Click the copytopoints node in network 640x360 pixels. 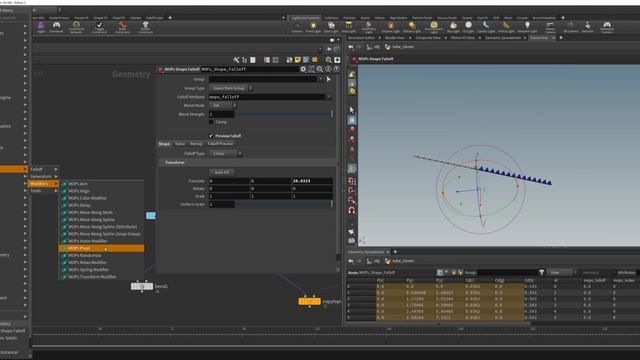309,302
